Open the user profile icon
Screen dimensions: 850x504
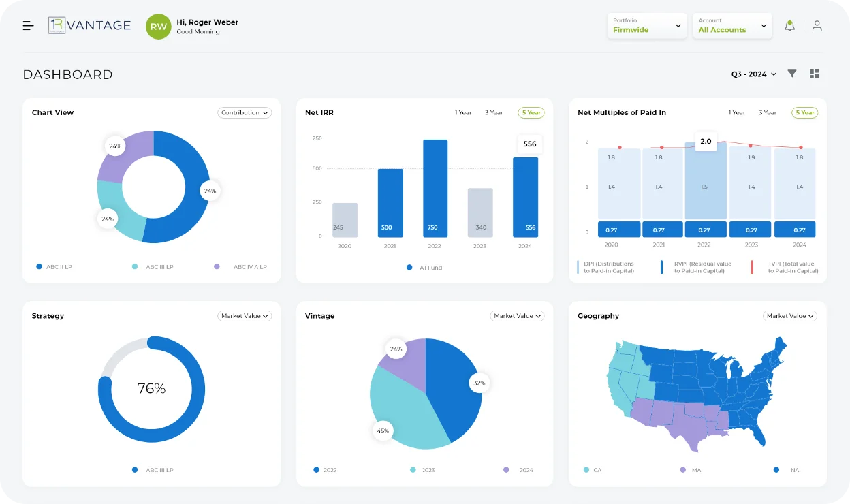(817, 26)
